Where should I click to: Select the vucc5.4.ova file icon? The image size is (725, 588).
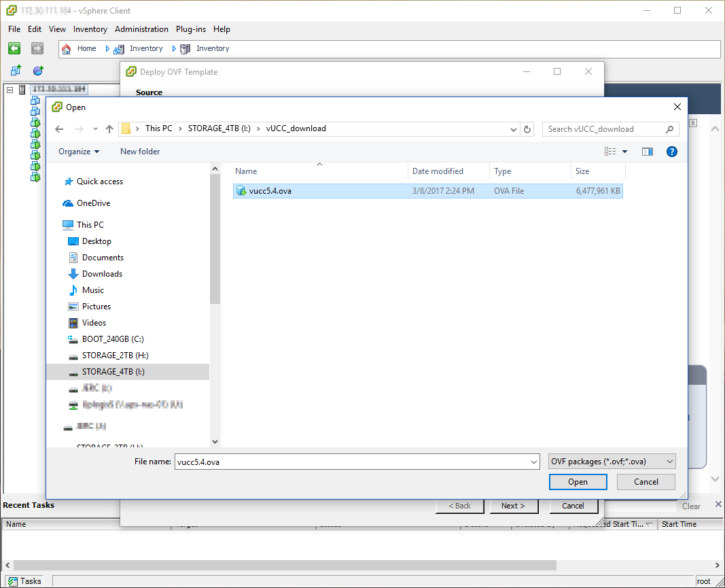pyautogui.click(x=241, y=191)
